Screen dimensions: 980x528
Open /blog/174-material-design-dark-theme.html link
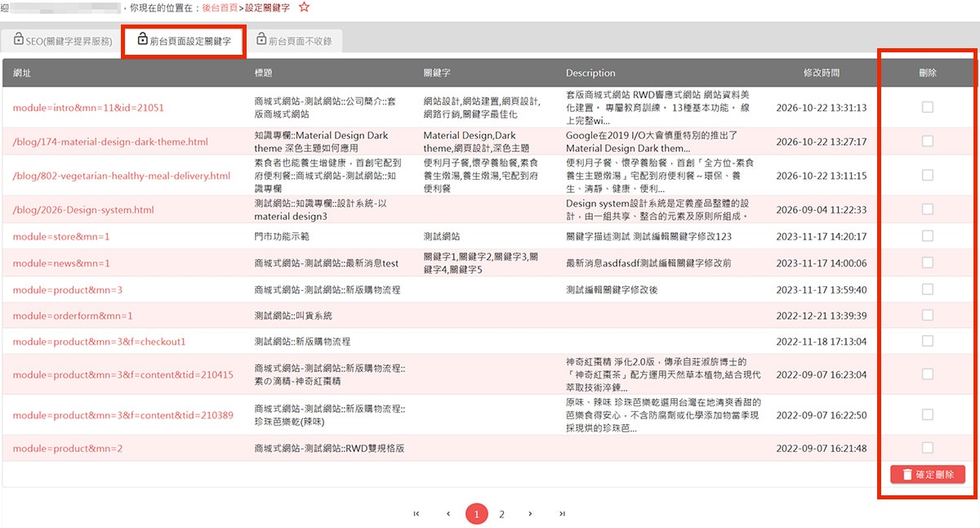pos(110,142)
